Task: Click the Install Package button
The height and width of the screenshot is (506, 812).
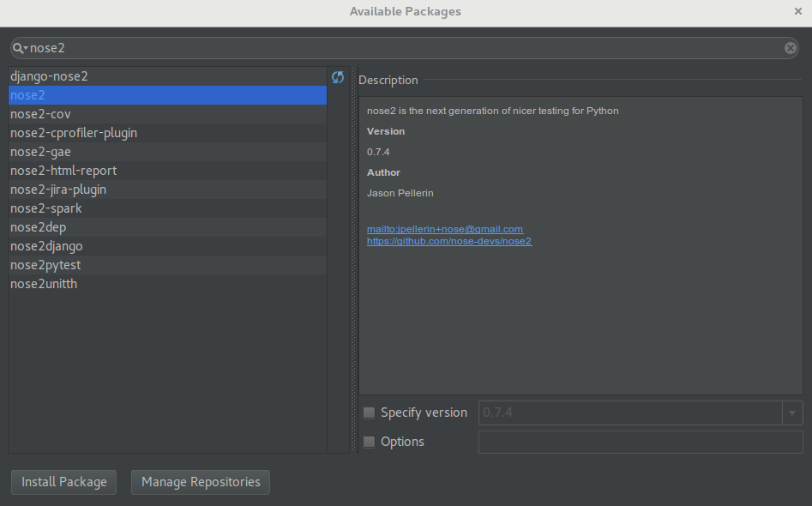Action: click(64, 482)
